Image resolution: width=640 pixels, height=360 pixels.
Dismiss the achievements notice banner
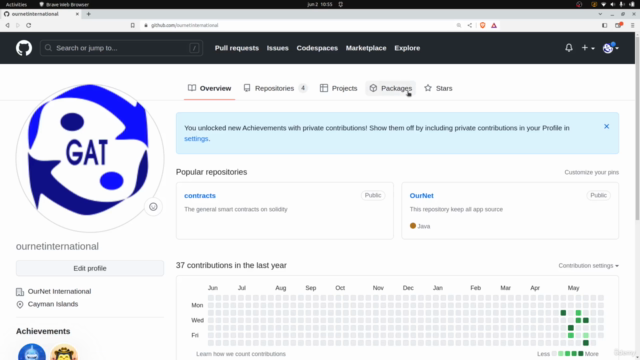point(607,127)
